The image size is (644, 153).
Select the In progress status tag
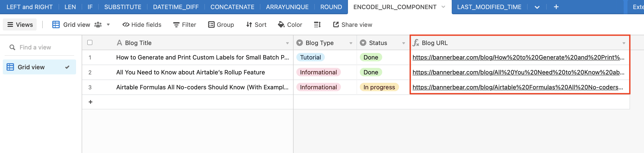click(x=379, y=87)
